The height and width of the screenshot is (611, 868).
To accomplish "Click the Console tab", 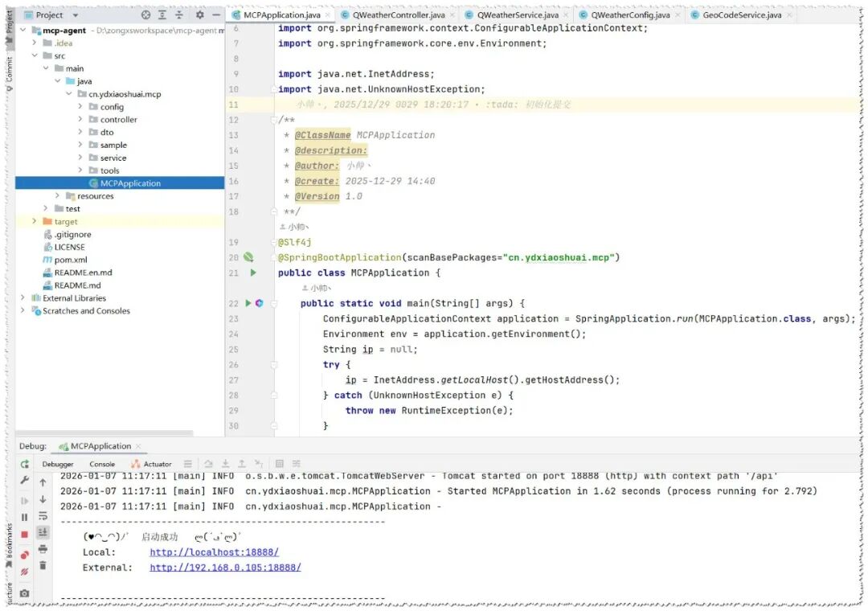I will tap(102, 464).
